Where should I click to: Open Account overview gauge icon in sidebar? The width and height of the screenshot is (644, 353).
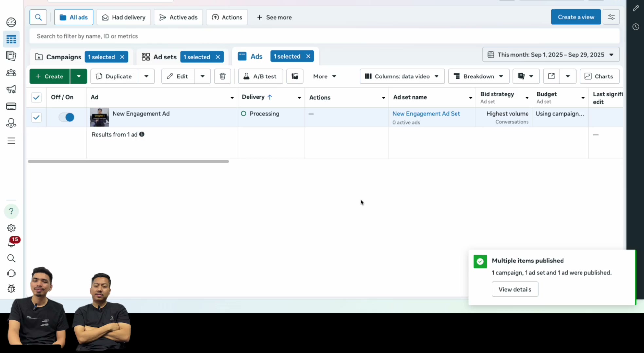tap(11, 22)
